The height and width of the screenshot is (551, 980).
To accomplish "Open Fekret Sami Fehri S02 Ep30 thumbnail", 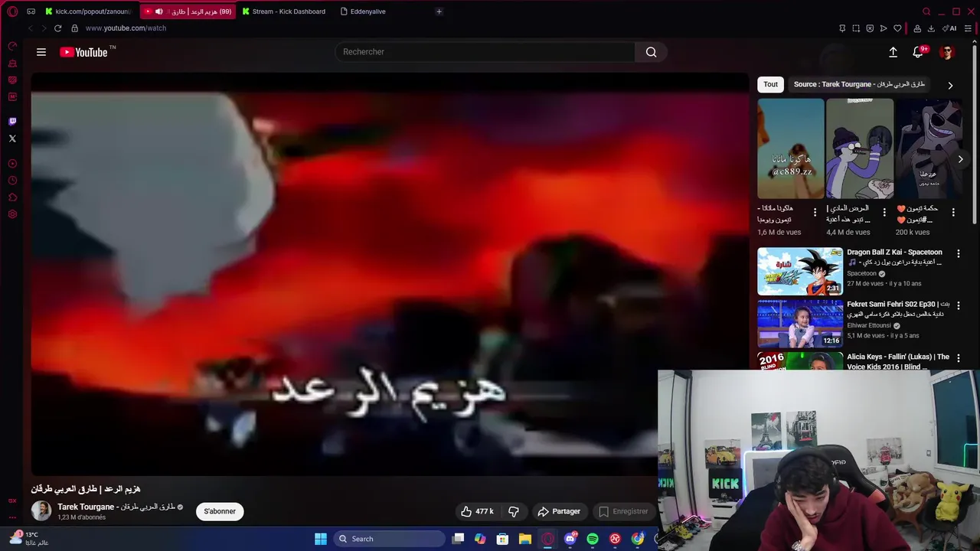I will point(800,323).
